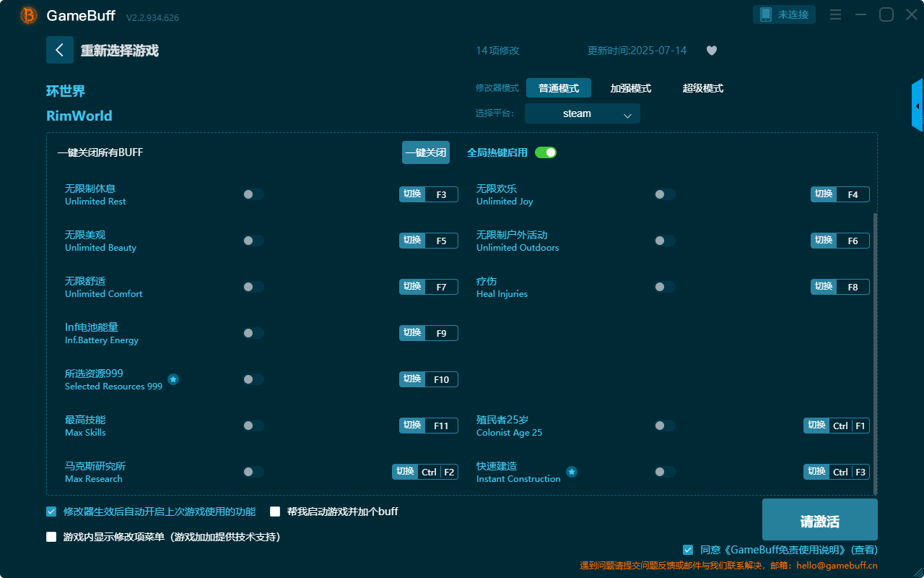Click the star badge on 快速建造

[x=572, y=472]
